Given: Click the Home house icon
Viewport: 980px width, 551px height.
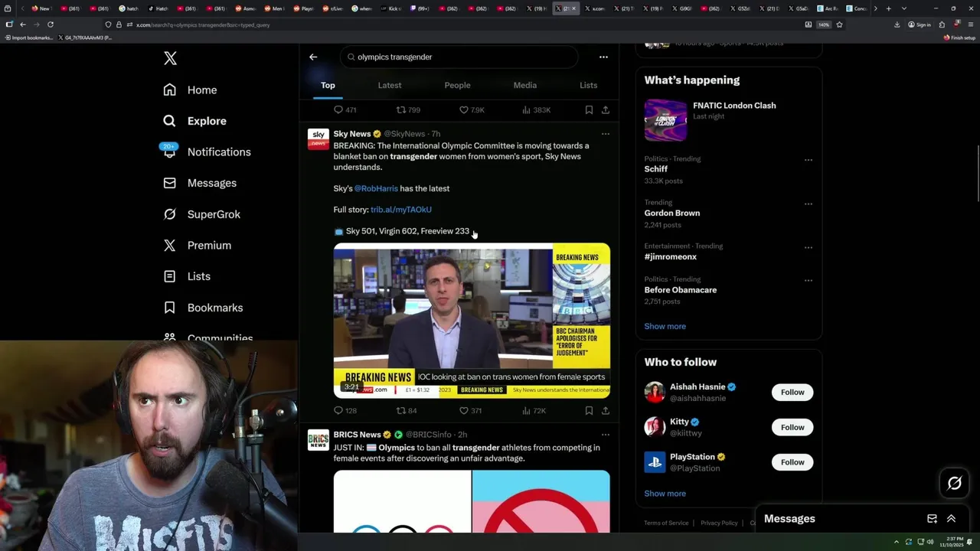Looking at the screenshot, I should (169, 90).
